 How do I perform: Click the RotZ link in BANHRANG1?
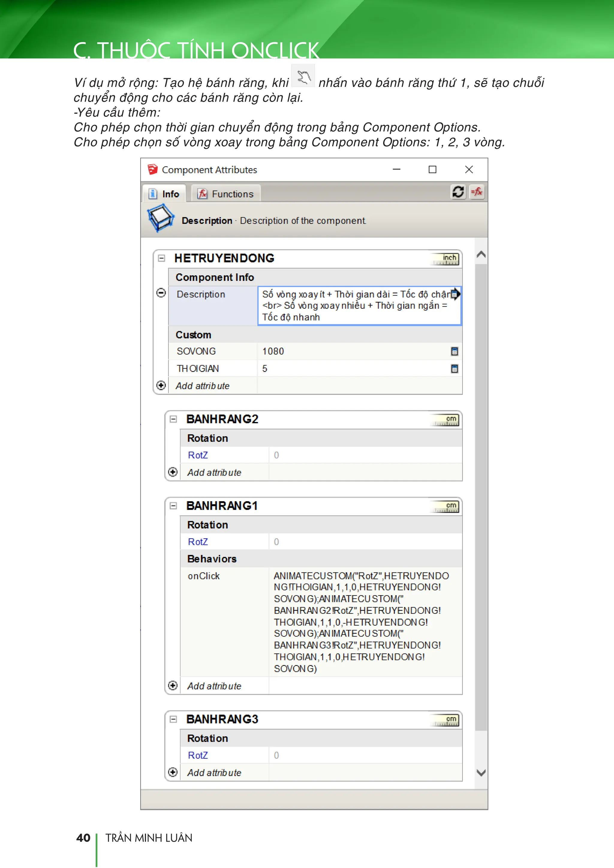(198, 542)
